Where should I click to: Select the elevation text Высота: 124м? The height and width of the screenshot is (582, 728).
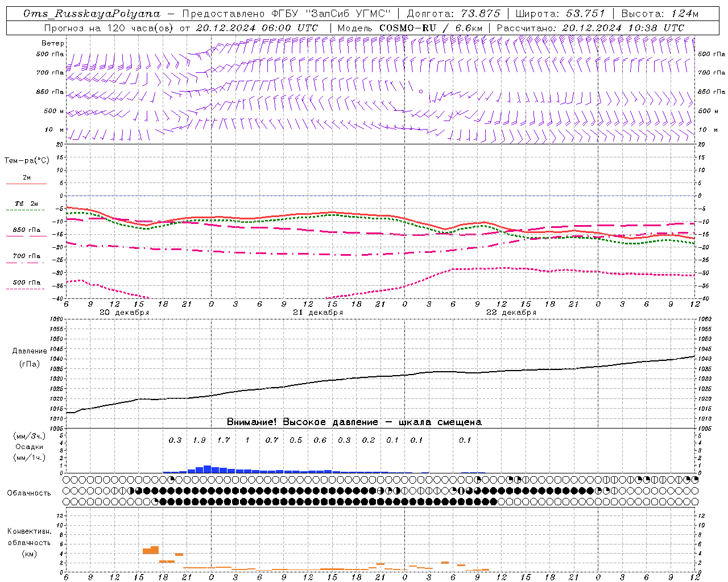pyautogui.click(x=659, y=14)
